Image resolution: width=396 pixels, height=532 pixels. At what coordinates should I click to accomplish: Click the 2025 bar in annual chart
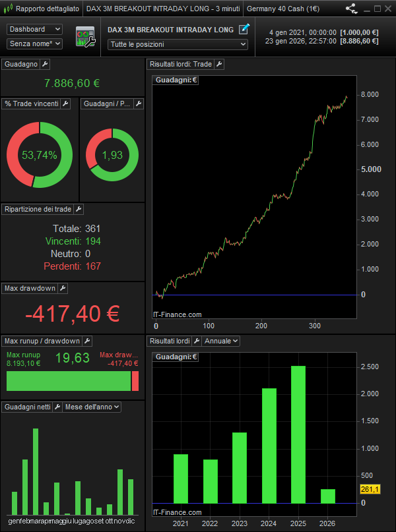tap(298, 434)
